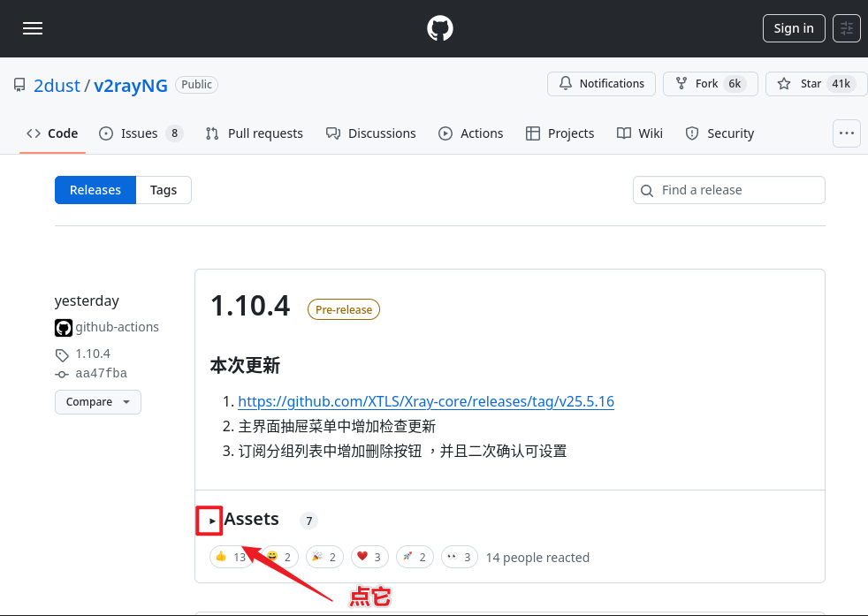The width and height of the screenshot is (868, 616).
Task: Toggle the rocket reaction
Action: point(415,558)
